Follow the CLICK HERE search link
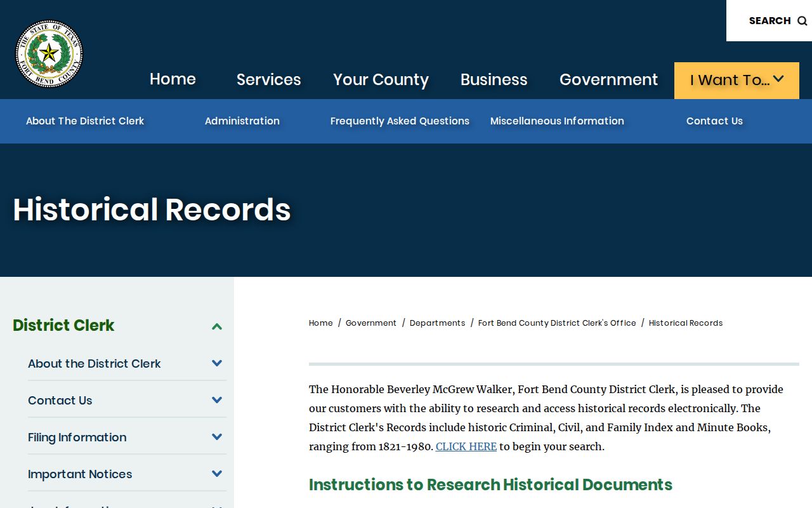 click(x=466, y=446)
